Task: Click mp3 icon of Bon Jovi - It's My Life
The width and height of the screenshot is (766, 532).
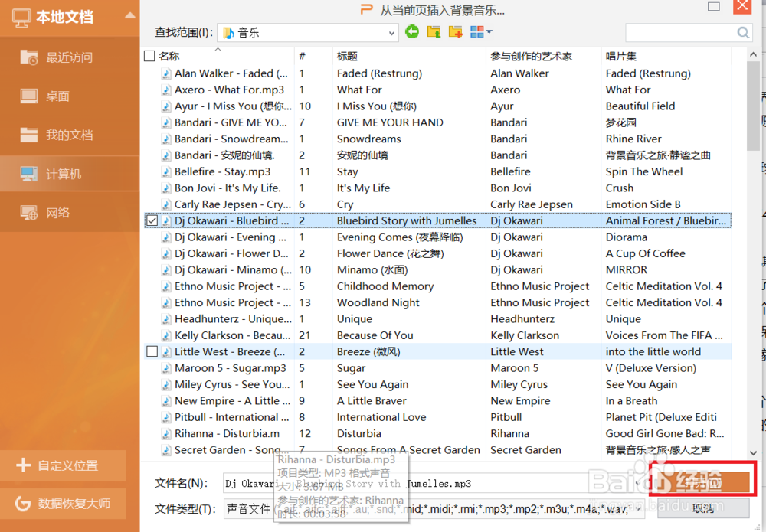Action: point(166,188)
